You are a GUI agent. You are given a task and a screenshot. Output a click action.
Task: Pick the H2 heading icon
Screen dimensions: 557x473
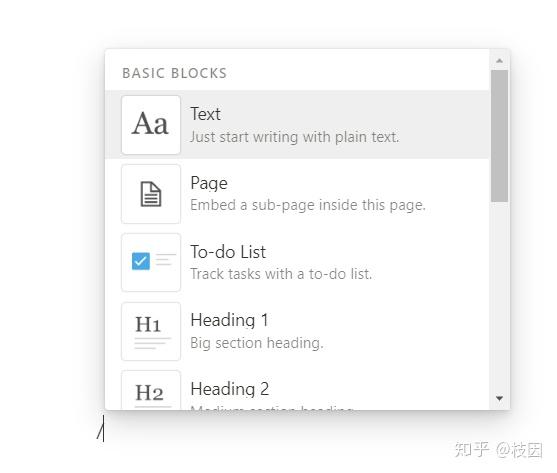pyautogui.click(x=151, y=390)
